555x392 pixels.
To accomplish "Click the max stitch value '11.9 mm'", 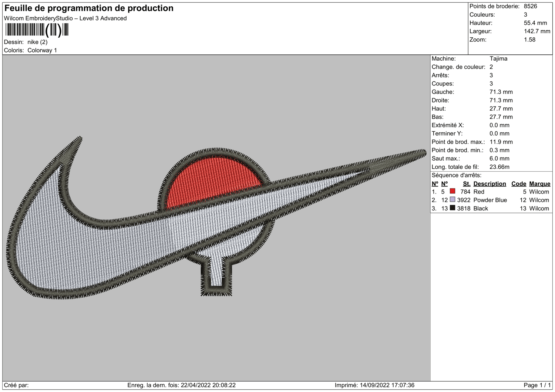I will click(501, 142).
